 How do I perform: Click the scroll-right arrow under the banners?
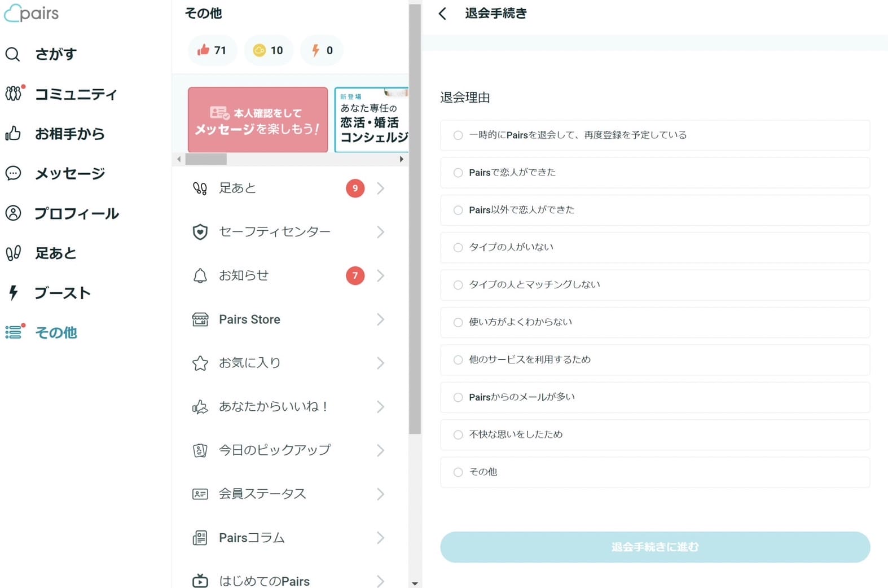point(401,159)
